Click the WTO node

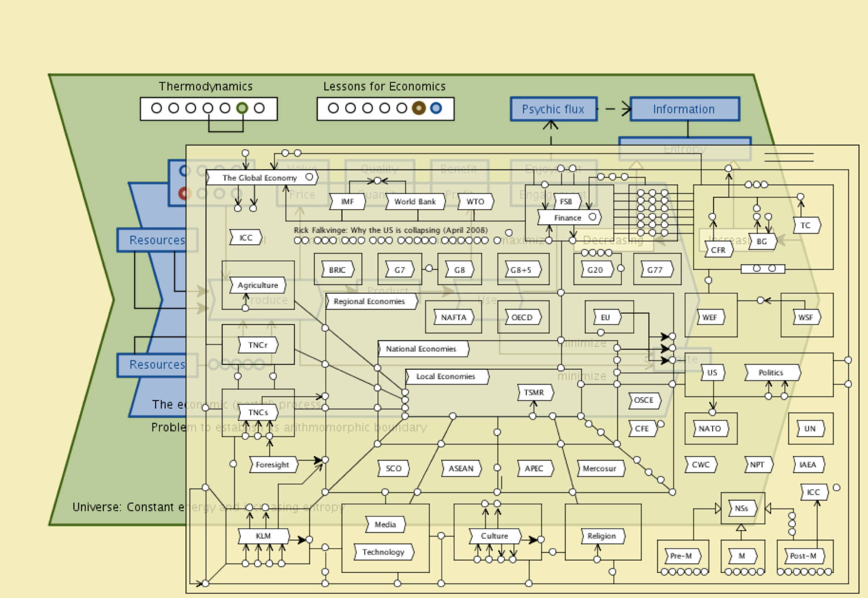475,202
